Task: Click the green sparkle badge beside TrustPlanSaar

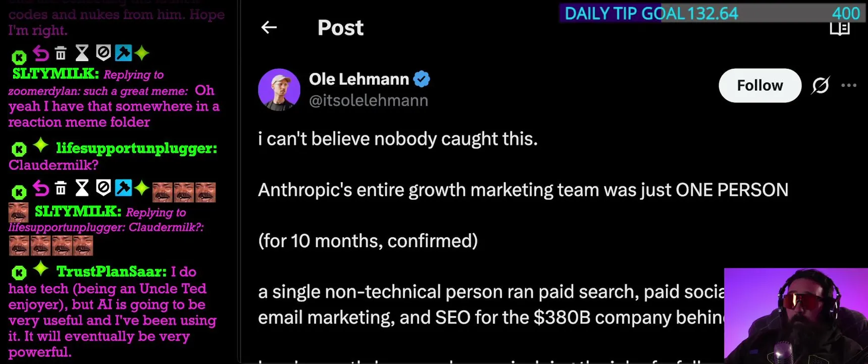Action: pos(41,269)
